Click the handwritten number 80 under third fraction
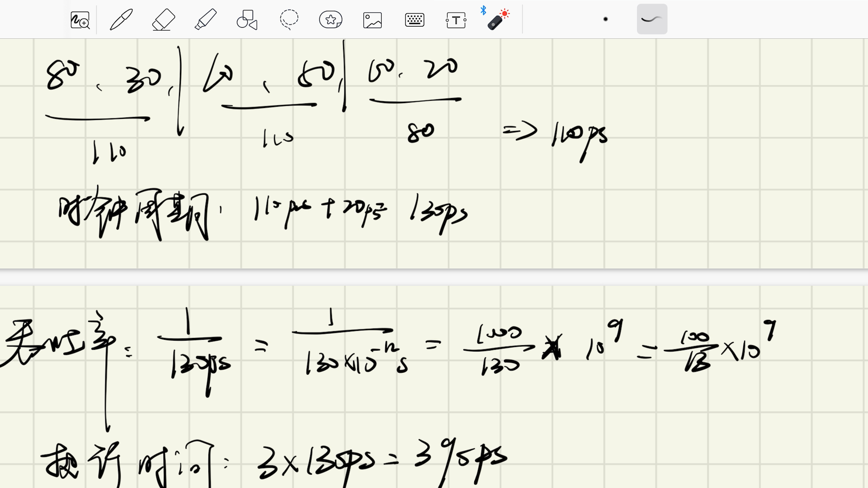 [x=420, y=132]
